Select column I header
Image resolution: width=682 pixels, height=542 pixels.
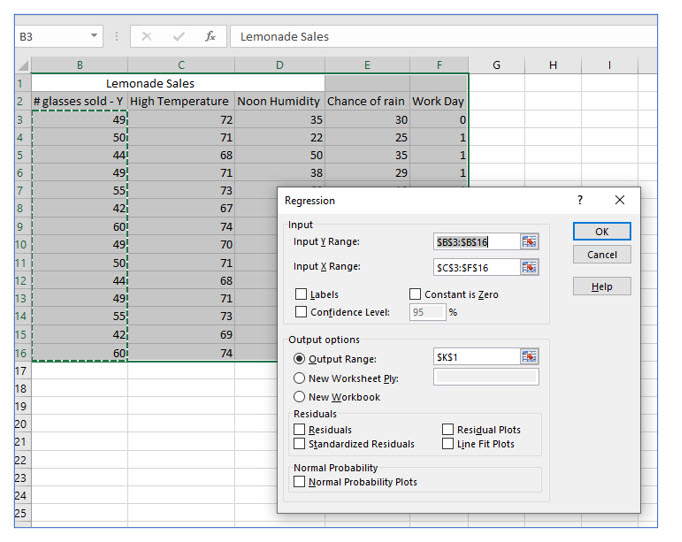pos(609,65)
